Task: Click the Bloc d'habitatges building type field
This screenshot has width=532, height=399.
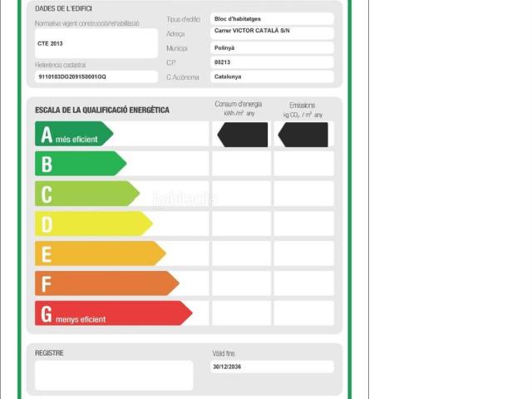Action: pyautogui.click(x=272, y=18)
